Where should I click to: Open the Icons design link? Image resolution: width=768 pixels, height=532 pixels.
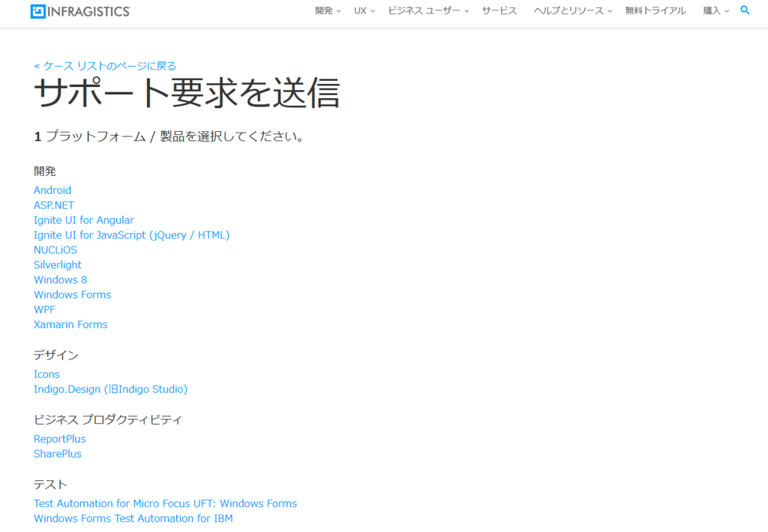coord(46,375)
